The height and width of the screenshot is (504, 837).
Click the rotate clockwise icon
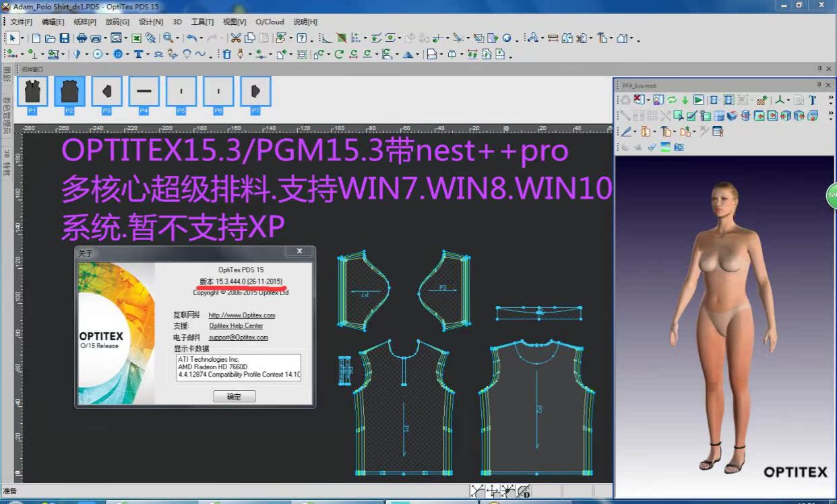[339, 55]
